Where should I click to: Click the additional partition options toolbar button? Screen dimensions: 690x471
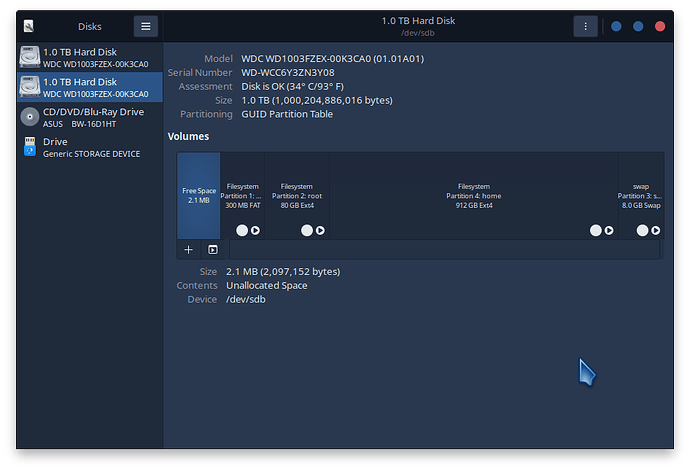(213, 250)
